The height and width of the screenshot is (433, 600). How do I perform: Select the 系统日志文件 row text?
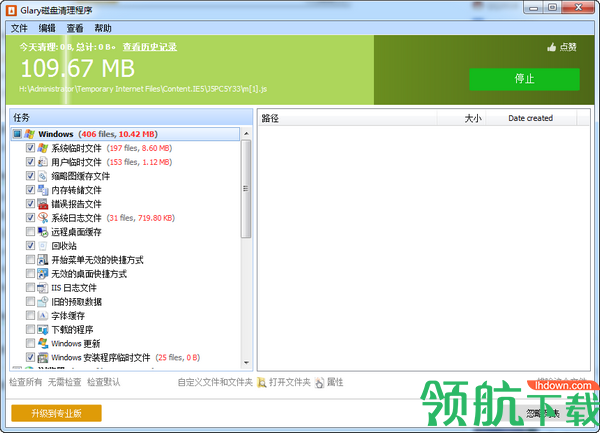pyautogui.click(x=76, y=218)
